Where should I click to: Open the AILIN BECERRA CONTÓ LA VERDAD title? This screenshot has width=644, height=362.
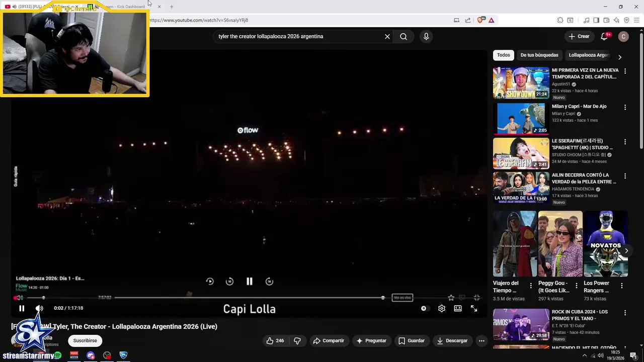click(x=584, y=178)
